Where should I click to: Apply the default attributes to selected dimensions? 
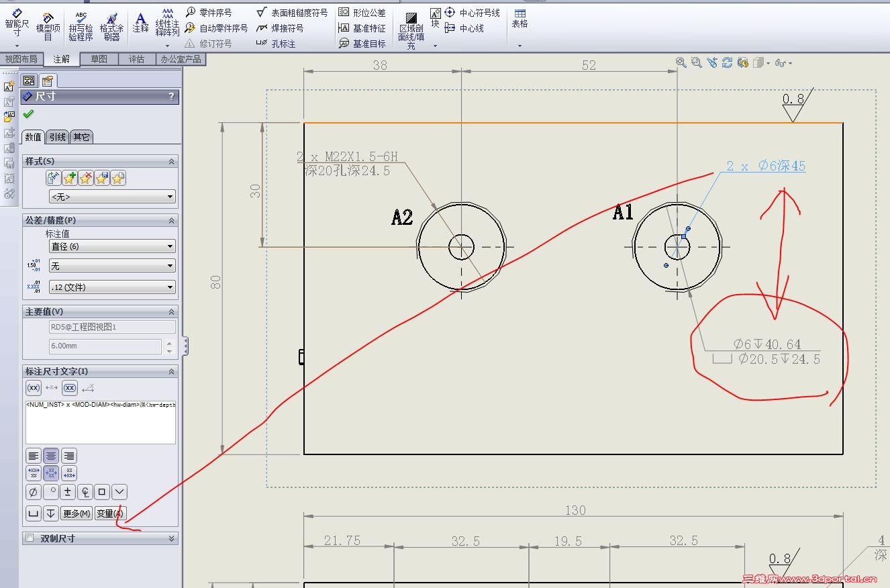click(54, 179)
